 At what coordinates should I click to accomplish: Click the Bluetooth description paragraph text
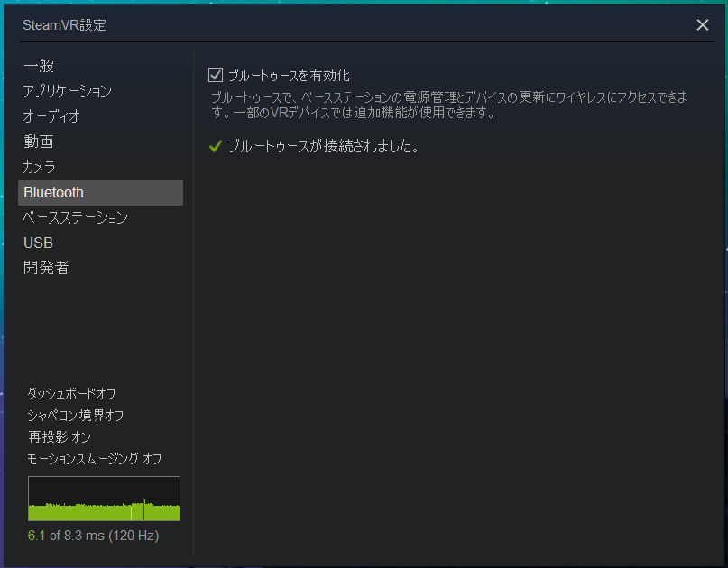click(449, 105)
